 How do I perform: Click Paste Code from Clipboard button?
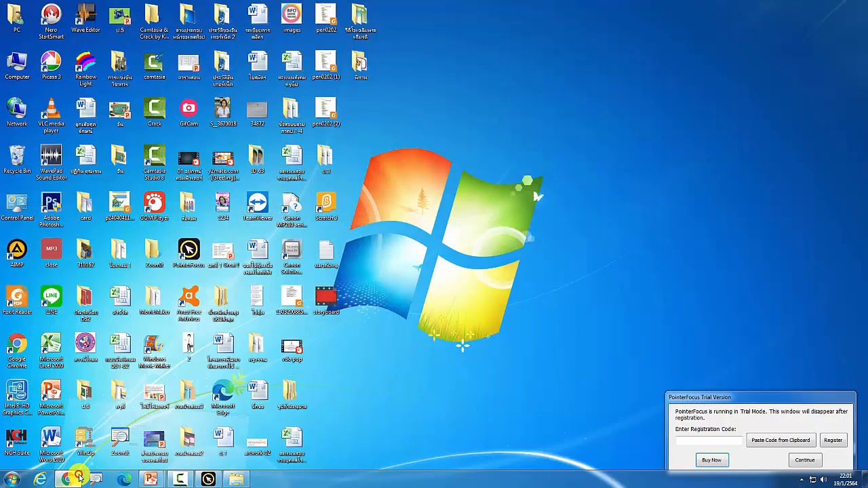(x=781, y=440)
